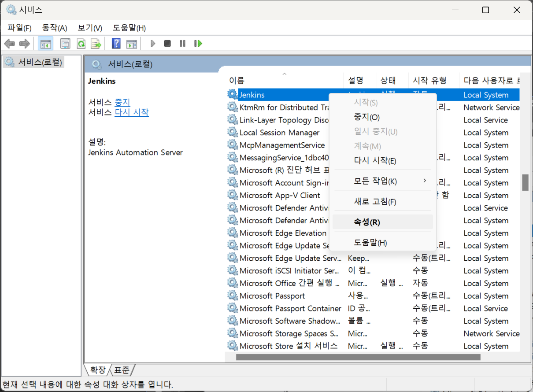Click the gear icon beside Microsoft Store 설치 서비스
This screenshot has height=392, width=533.
point(233,346)
